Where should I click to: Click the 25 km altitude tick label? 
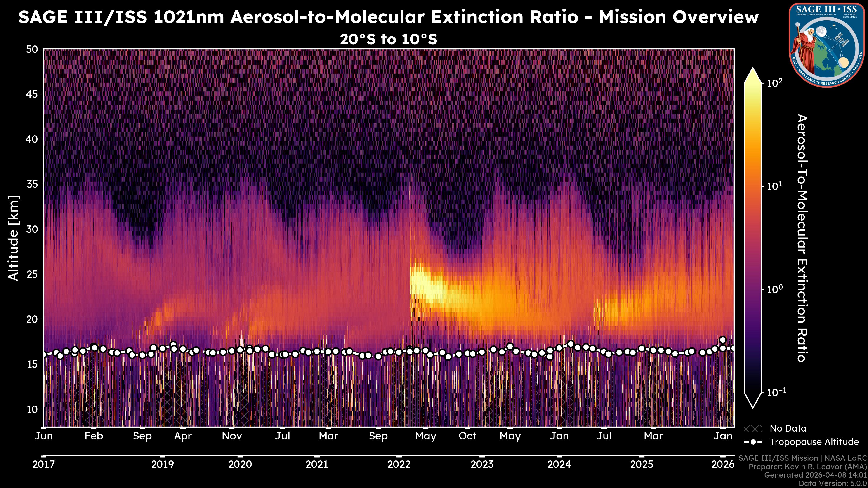click(32, 274)
